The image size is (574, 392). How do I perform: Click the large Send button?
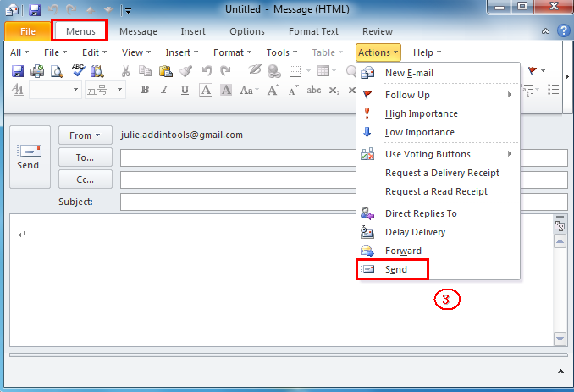point(30,157)
